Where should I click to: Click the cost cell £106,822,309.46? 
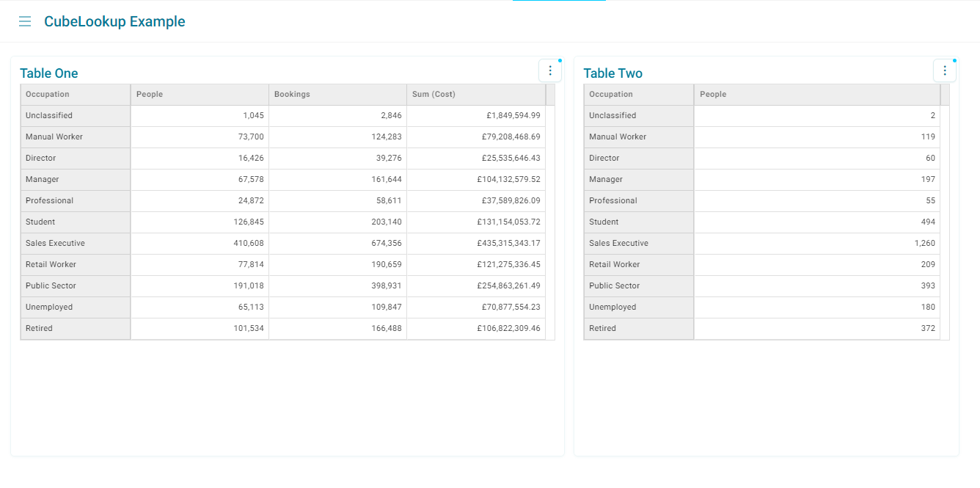point(476,329)
